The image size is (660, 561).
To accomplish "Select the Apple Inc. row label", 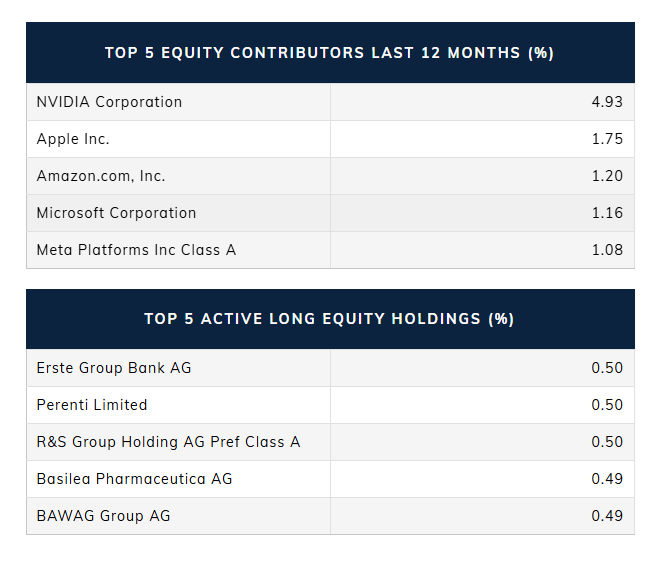I will [73, 139].
